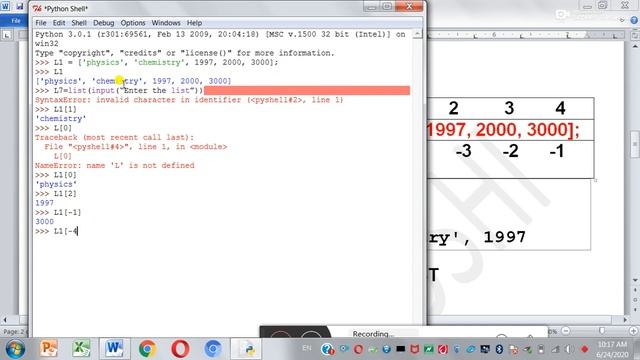Click the Recording label on recorder overlay
Viewport: 640px width, 360px height.
tap(371, 333)
